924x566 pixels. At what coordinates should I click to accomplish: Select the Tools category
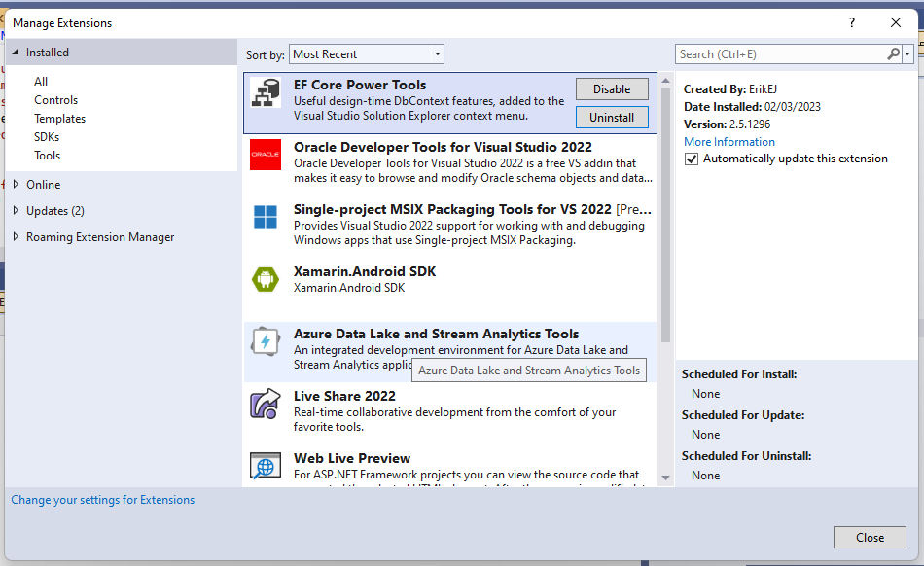pos(47,155)
